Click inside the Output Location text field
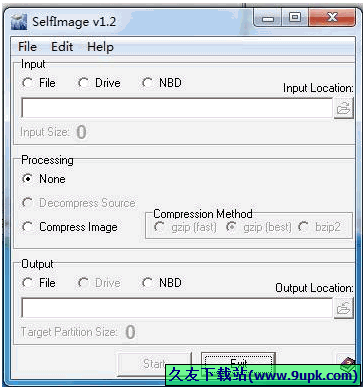Viewport: 364px width, 389px height. (x=177, y=308)
